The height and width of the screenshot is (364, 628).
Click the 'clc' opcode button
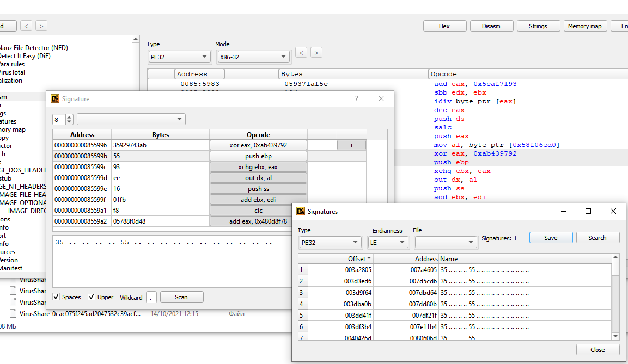pyautogui.click(x=258, y=210)
